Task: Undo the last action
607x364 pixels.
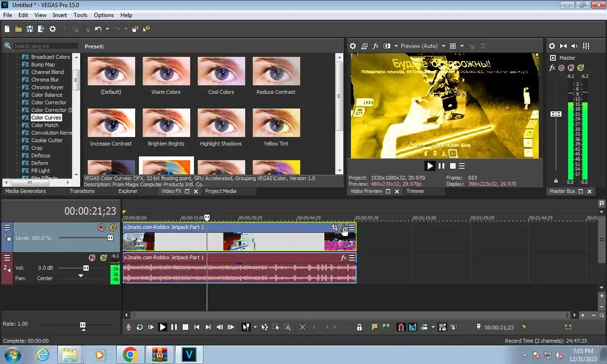Action: 98,29
